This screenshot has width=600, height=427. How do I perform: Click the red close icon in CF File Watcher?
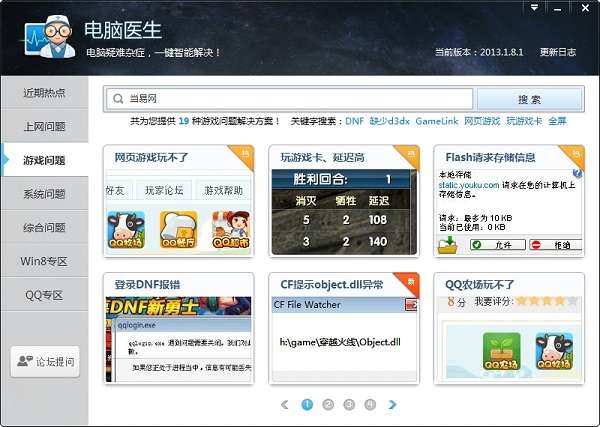[x=411, y=305]
